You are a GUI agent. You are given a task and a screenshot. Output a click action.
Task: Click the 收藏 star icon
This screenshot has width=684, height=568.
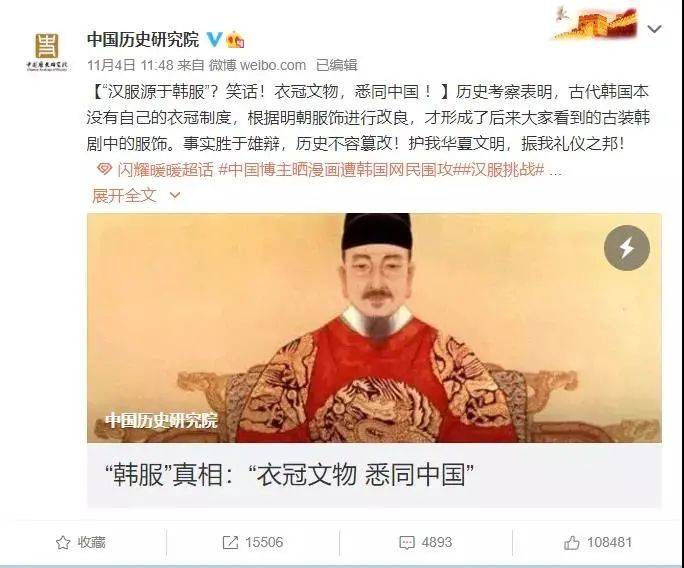(63, 543)
